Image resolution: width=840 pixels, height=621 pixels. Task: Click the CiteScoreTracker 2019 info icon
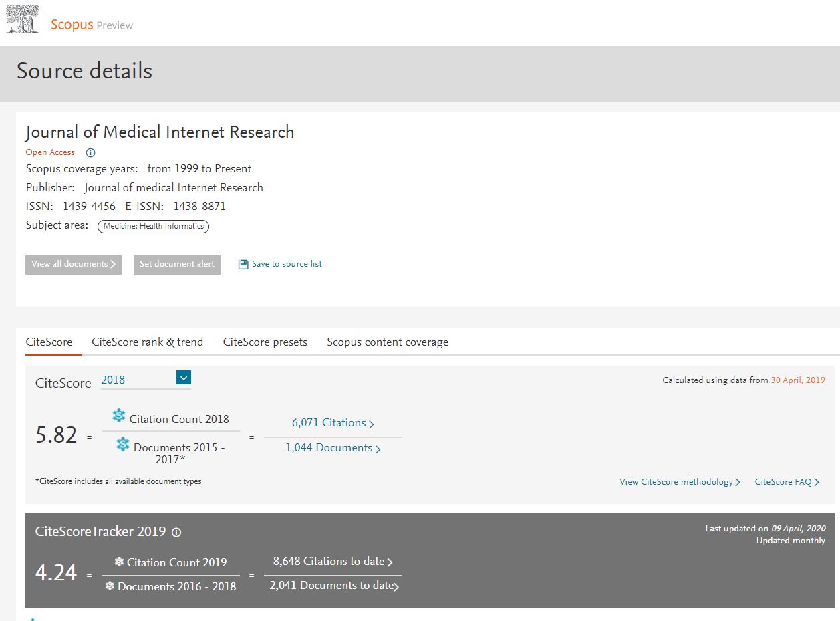[176, 533]
